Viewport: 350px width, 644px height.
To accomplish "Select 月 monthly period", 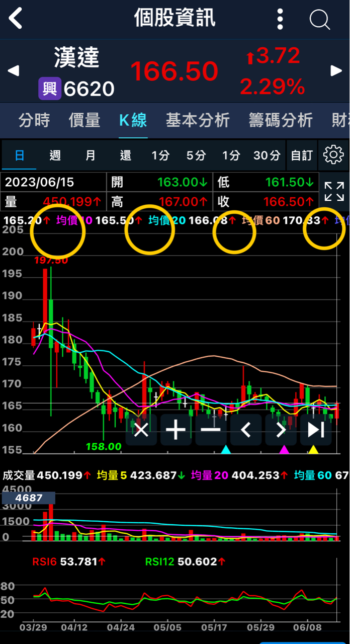I will [x=90, y=155].
